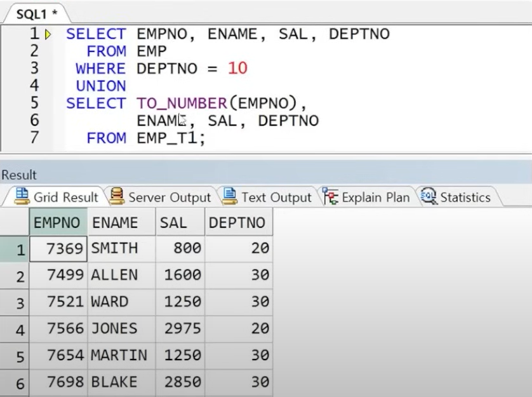532x397 pixels.
Task: Open the Explain Plan tab
Action: [366, 197]
